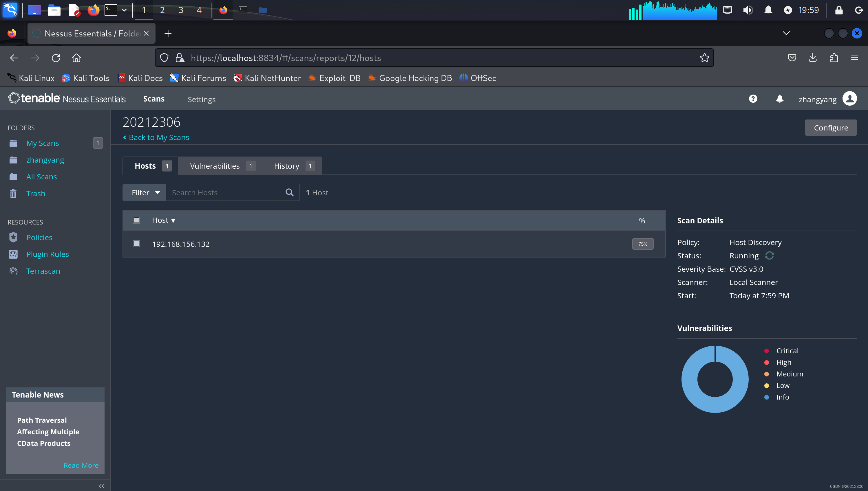Viewport: 868px width, 491px height.
Task: Open the Plugin Rules resource
Action: click(47, 254)
